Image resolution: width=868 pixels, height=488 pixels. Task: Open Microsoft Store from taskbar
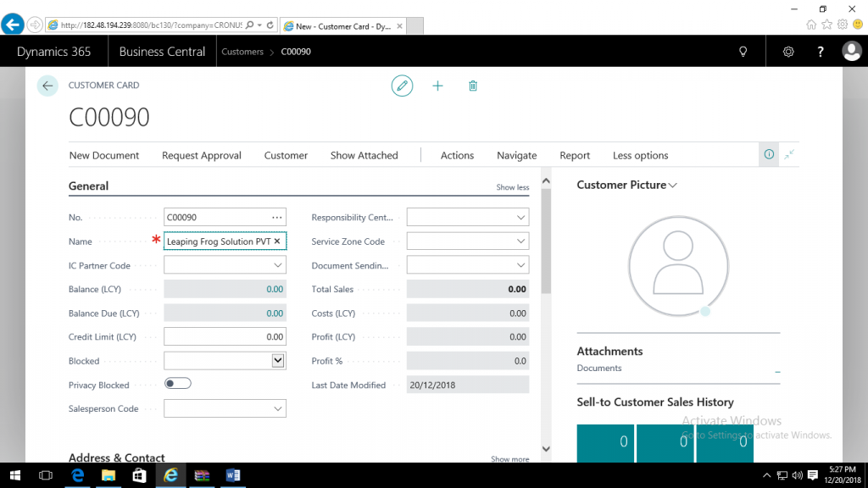(140, 475)
